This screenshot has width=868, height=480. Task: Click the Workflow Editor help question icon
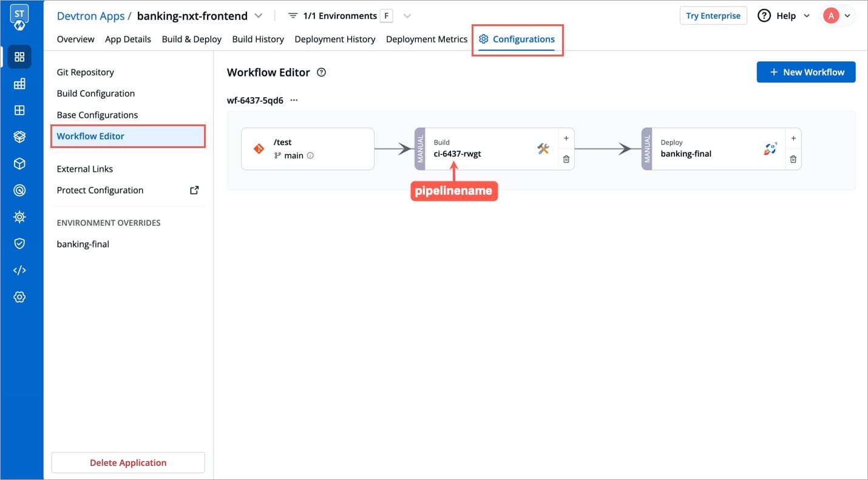pos(322,72)
